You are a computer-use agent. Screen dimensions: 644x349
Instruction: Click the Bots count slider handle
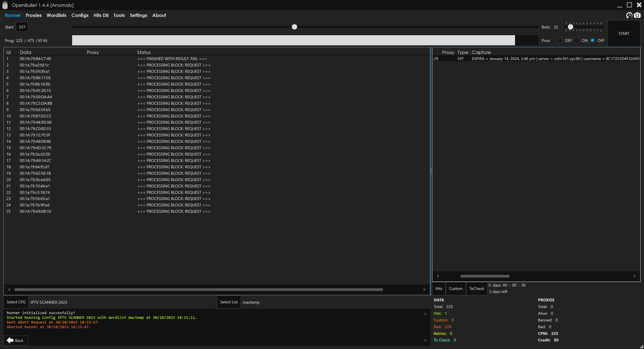(x=570, y=27)
